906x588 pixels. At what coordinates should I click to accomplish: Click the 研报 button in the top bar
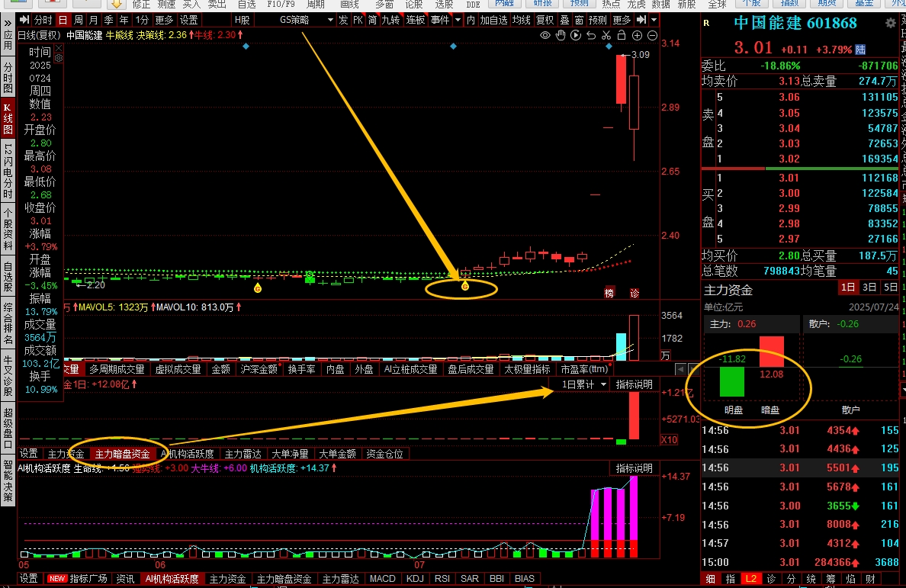coord(542,4)
